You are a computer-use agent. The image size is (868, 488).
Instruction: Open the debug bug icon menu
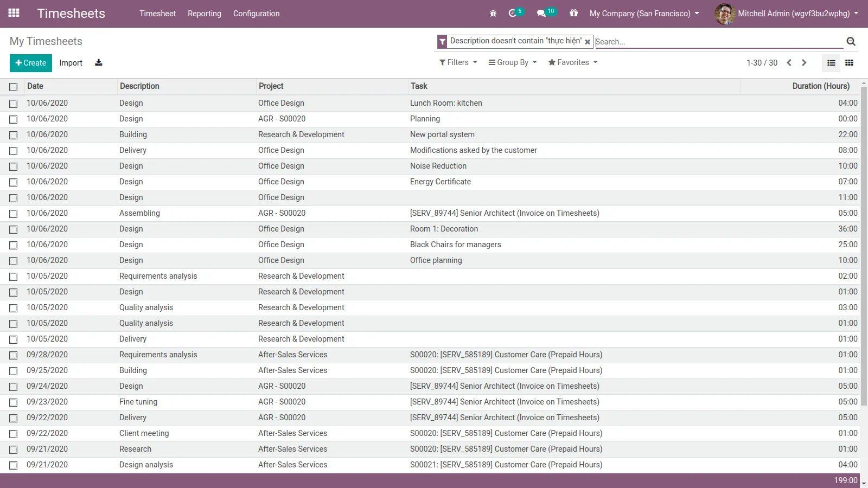(493, 14)
